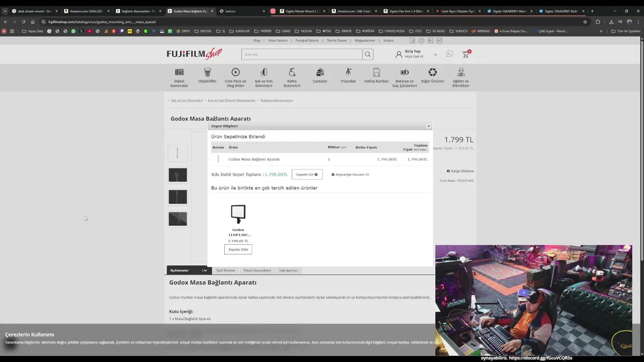This screenshot has height=362, width=644.
Task: Open the AJANSLAR bookmark folder
Action: point(239,31)
